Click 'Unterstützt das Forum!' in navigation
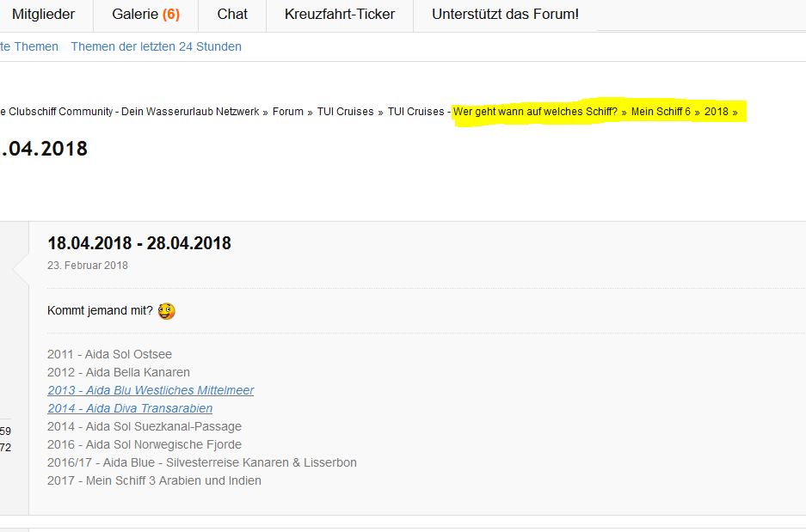 505,15
